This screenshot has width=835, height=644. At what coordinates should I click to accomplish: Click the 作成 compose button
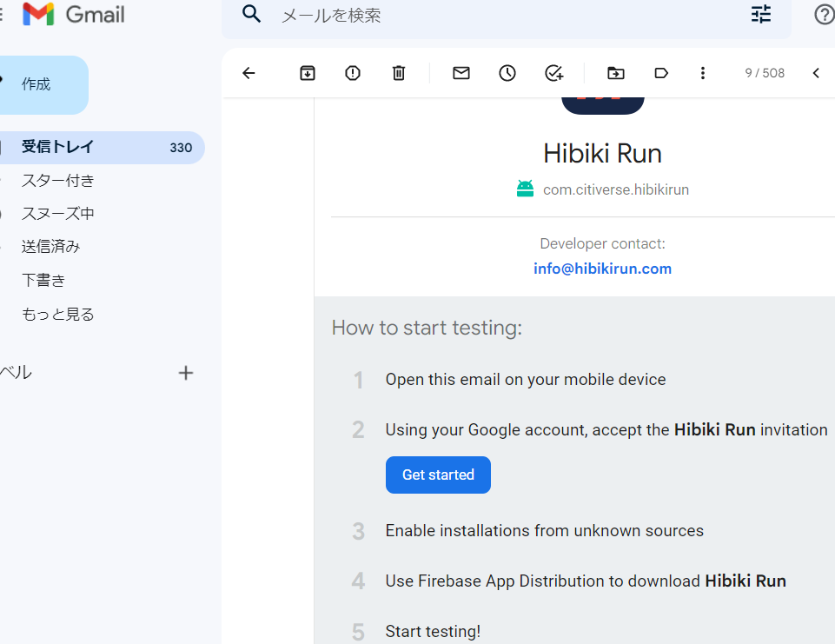(x=43, y=84)
